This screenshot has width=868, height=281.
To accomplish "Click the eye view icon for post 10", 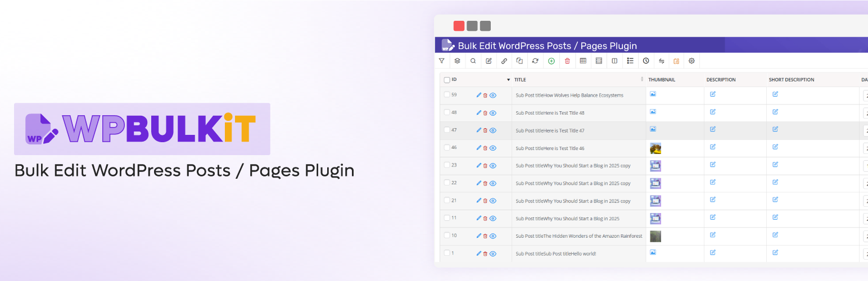I will 493,236.
